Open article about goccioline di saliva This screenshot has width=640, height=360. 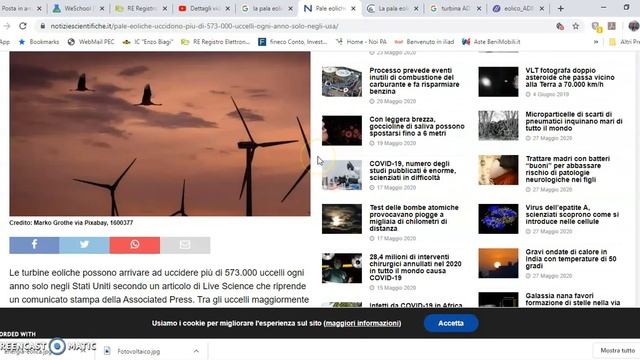[x=417, y=126]
